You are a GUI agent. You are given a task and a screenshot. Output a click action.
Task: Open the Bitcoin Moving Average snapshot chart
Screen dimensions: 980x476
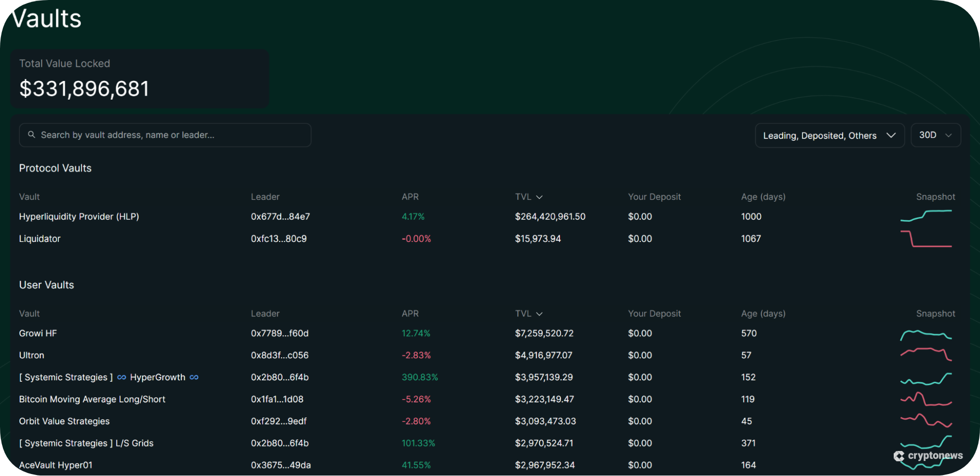click(926, 399)
